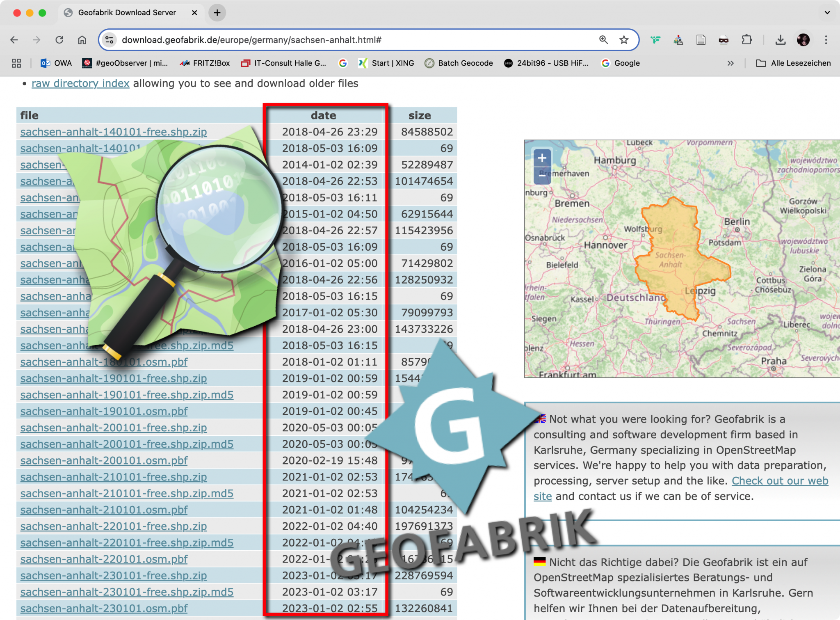840x620 pixels.
Task: Click the incognito-glasses extension icon
Action: pyautogui.click(x=724, y=40)
